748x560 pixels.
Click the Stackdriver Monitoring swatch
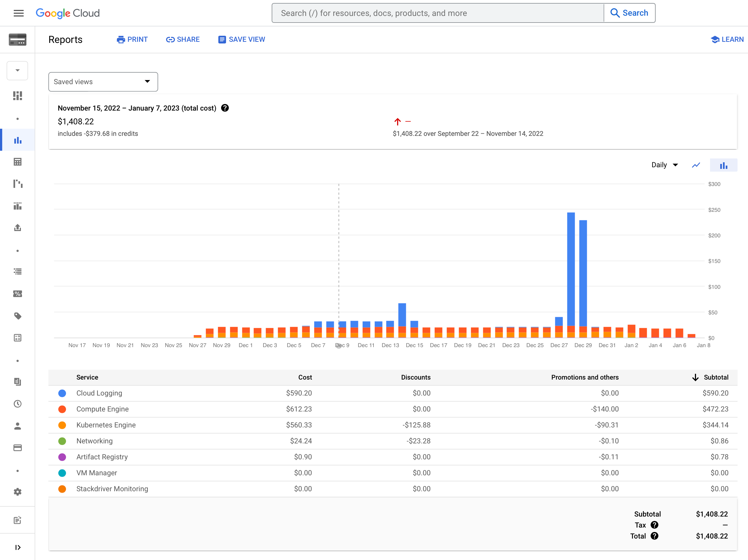coord(62,489)
